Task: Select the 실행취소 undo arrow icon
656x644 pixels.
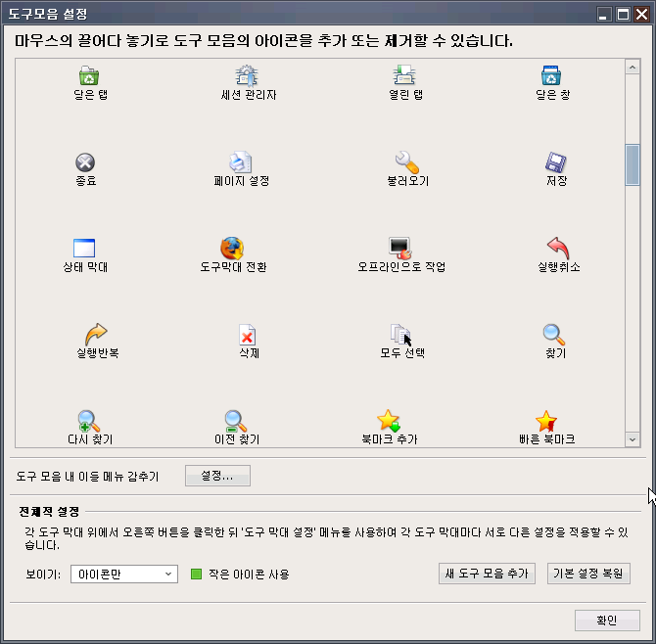Action: tap(558, 249)
